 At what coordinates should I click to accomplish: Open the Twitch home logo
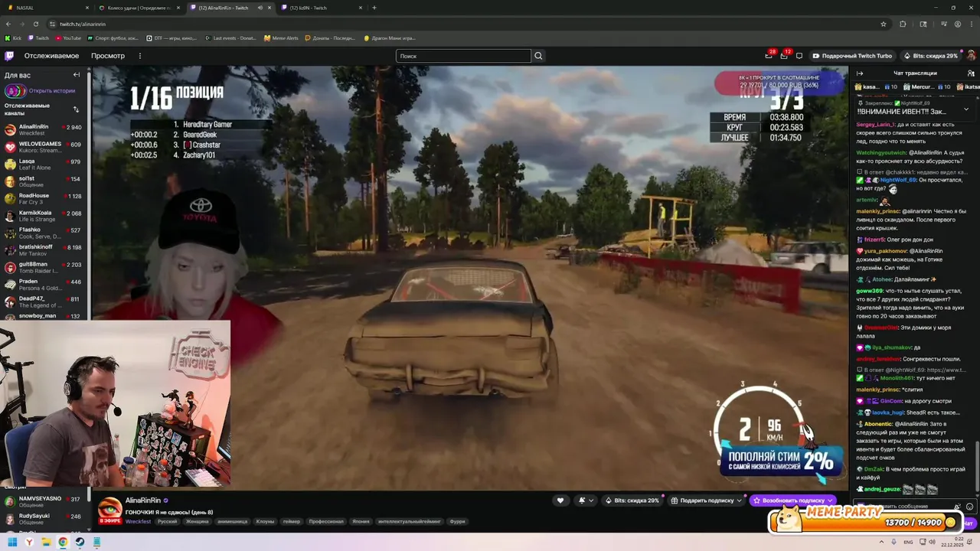(9, 56)
